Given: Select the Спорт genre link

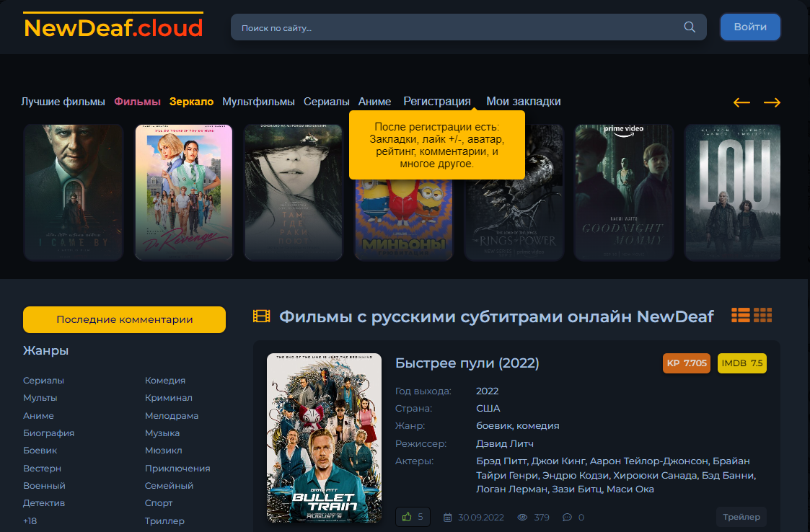Looking at the screenshot, I should click(159, 503).
